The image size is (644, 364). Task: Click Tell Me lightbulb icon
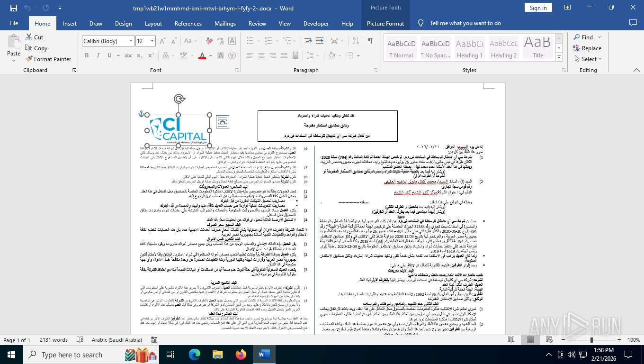coord(420,23)
